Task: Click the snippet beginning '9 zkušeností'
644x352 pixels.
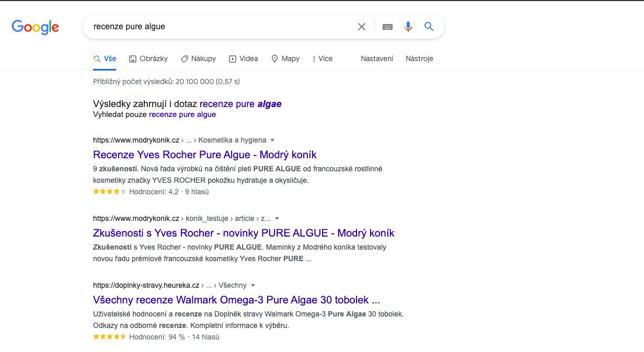Action: coord(238,174)
